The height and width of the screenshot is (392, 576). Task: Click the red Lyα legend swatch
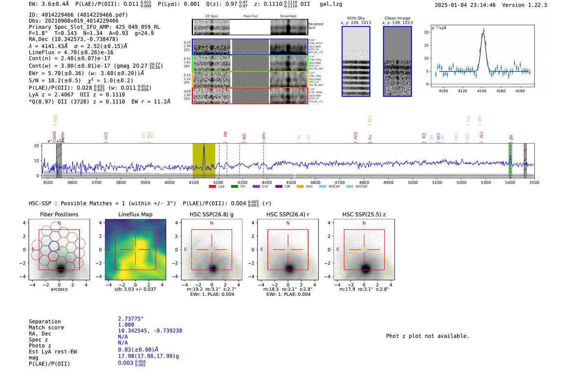click(212, 186)
